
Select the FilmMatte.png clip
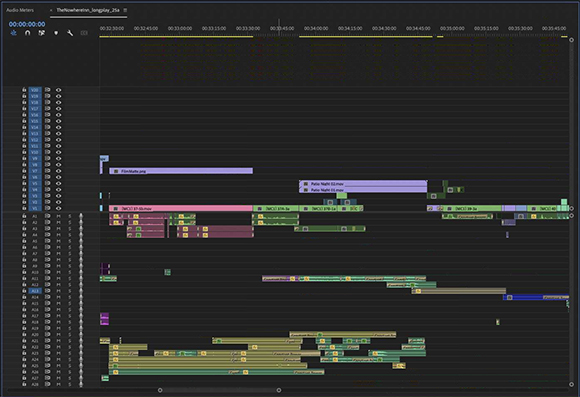(181, 171)
